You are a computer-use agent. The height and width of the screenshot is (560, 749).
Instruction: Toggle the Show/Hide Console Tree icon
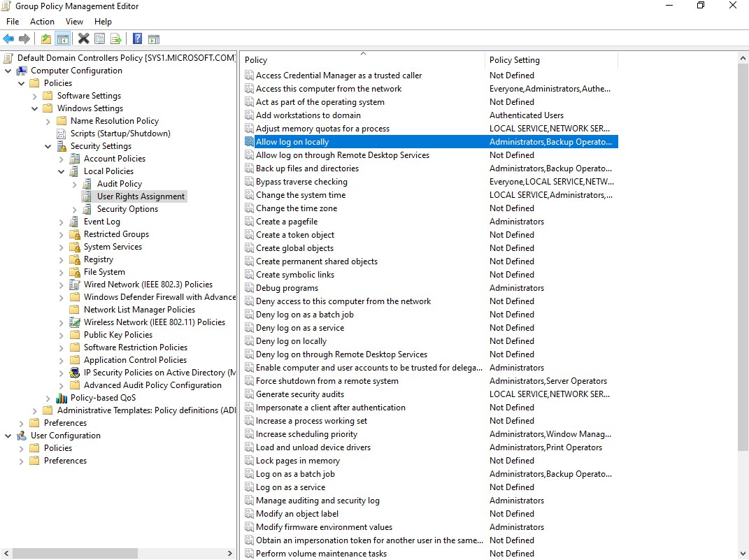pos(62,38)
